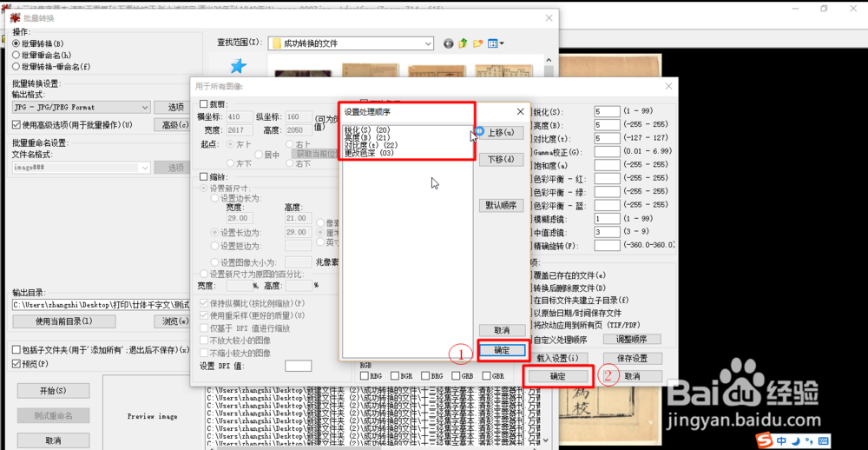Screen dimensions: 868x450
Task: Click the IrfanView logo in batch conversion title bar
Action: pos(15,18)
